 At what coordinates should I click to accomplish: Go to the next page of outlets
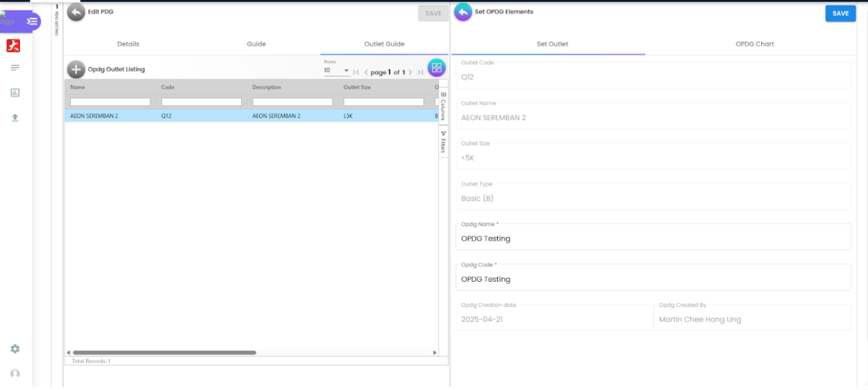411,72
